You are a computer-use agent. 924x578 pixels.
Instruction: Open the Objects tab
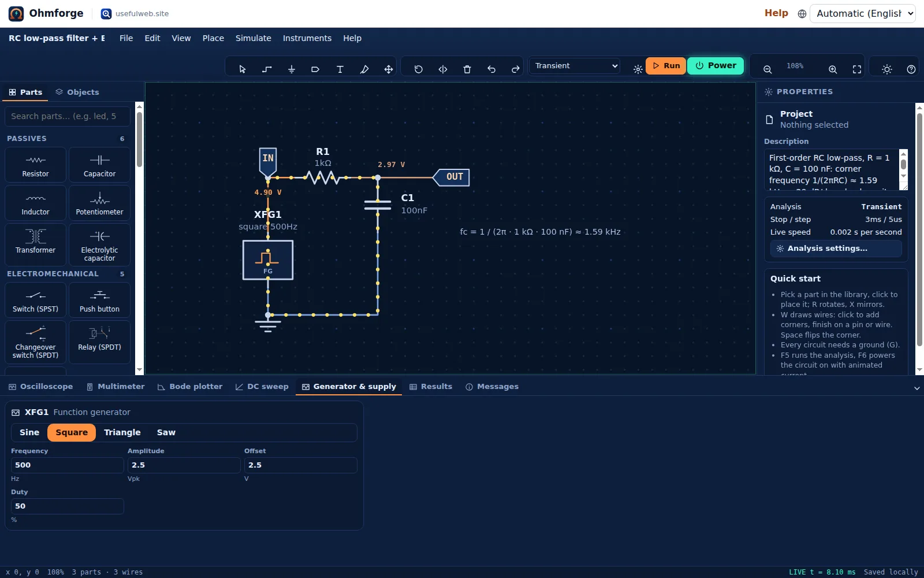pyautogui.click(x=77, y=92)
